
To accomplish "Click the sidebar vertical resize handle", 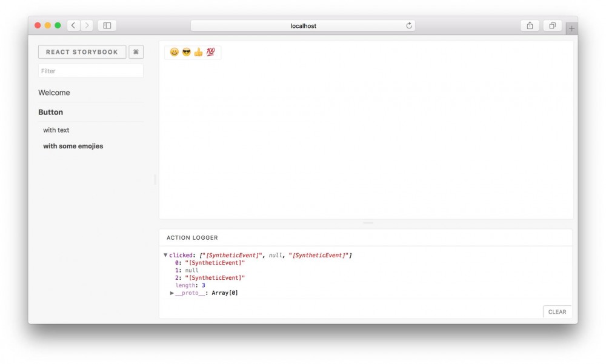I will coord(155,179).
